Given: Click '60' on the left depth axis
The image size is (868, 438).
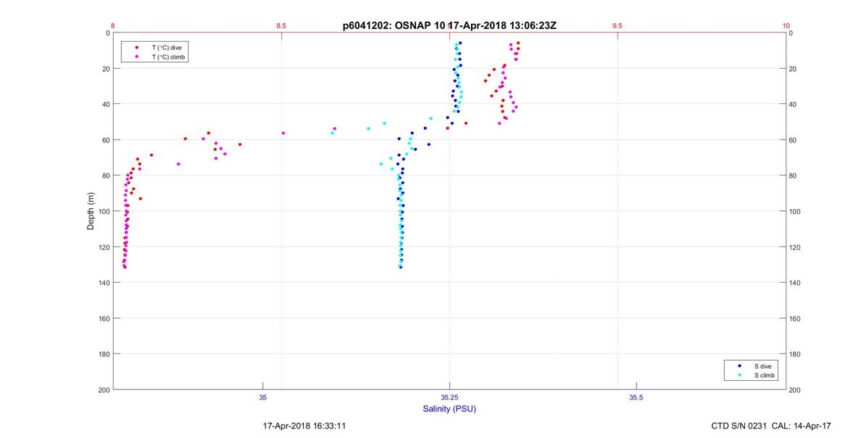Looking at the screenshot, I should pos(106,140).
